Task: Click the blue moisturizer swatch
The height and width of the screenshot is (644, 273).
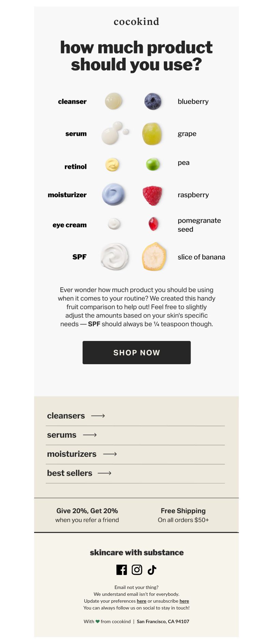Action: (114, 194)
